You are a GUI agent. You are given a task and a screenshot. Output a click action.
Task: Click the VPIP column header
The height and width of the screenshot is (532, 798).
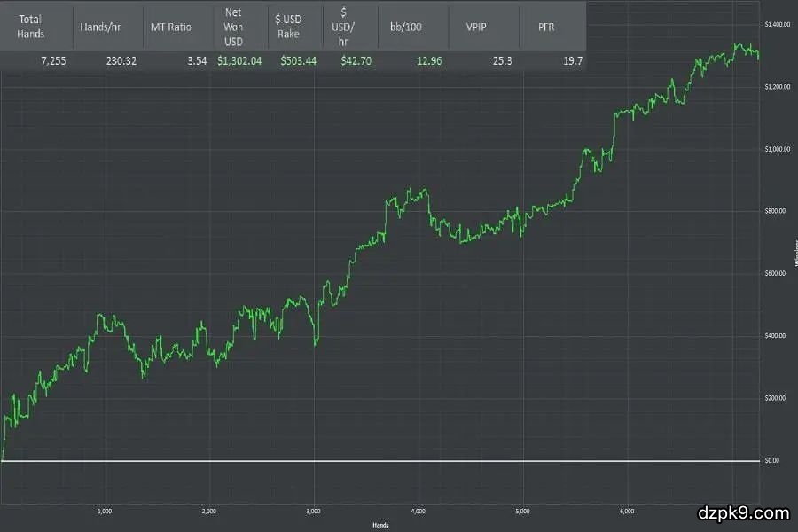click(475, 27)
